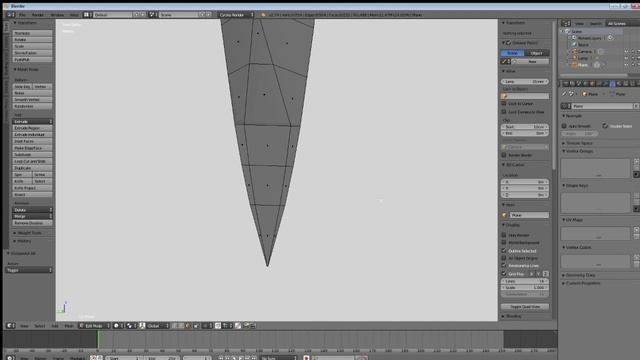This screenshot has height=360, width=640.
Task: Open the Window menu
Action: point(57,15)
